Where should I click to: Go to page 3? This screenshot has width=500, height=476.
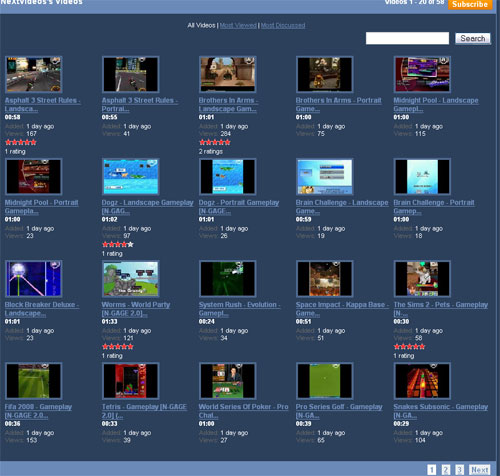tap(460, 470)
